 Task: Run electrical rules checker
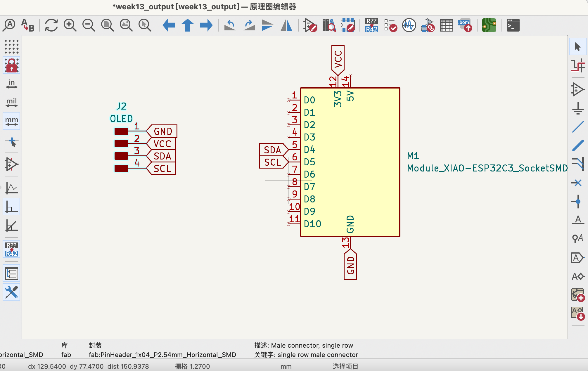[390, 25]
